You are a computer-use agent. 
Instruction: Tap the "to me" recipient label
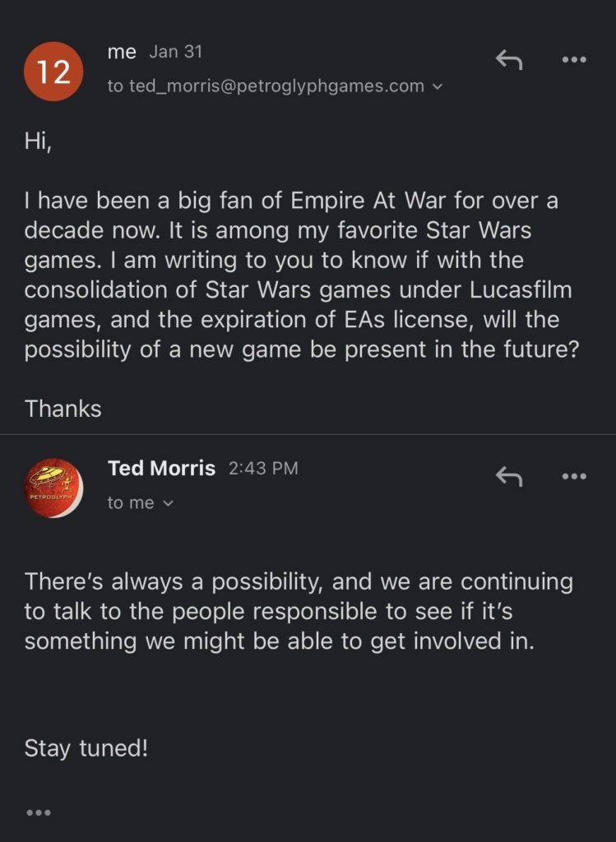click(131, 503)
